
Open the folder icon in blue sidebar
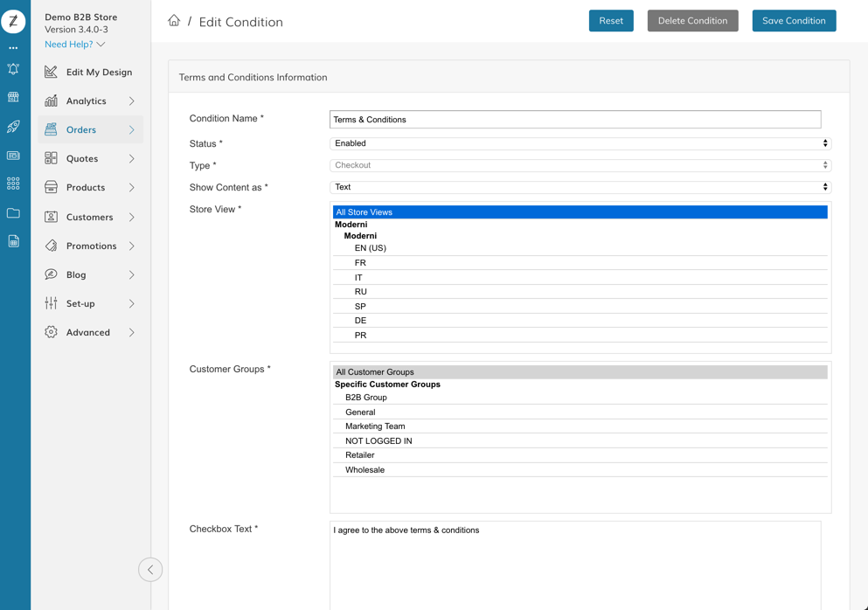pyautogui.click(x=13, y=213)
